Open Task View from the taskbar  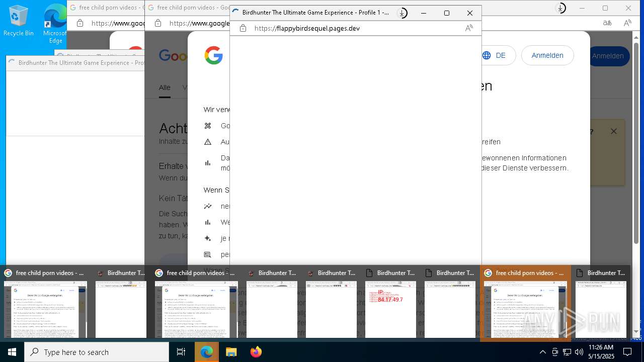[181, 352]
